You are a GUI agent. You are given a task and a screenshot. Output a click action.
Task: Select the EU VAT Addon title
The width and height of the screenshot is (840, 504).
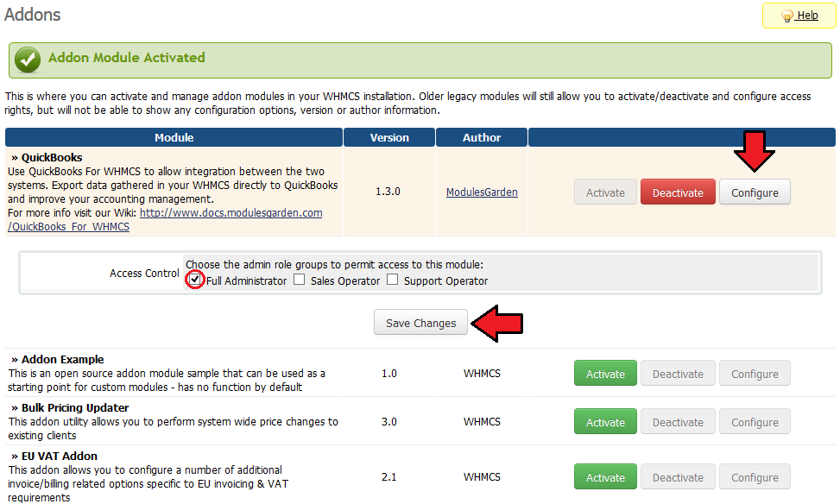[60, 456]
